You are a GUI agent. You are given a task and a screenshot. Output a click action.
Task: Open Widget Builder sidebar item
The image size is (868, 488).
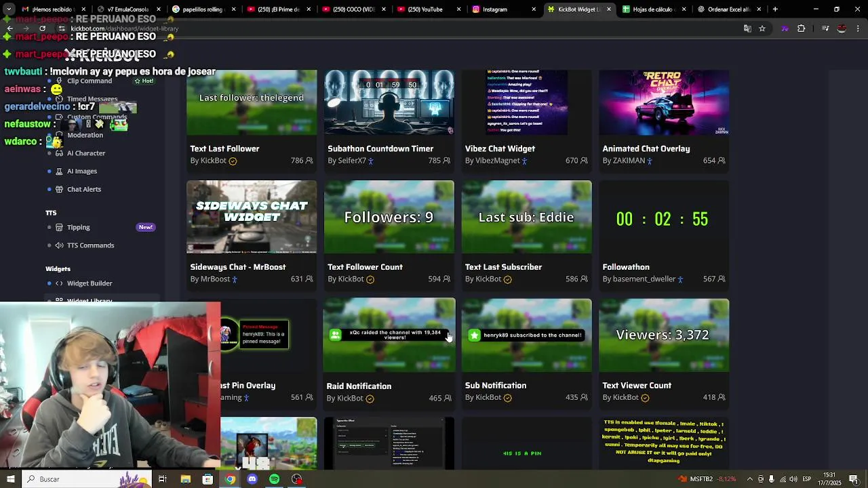[x=90, y=283]
